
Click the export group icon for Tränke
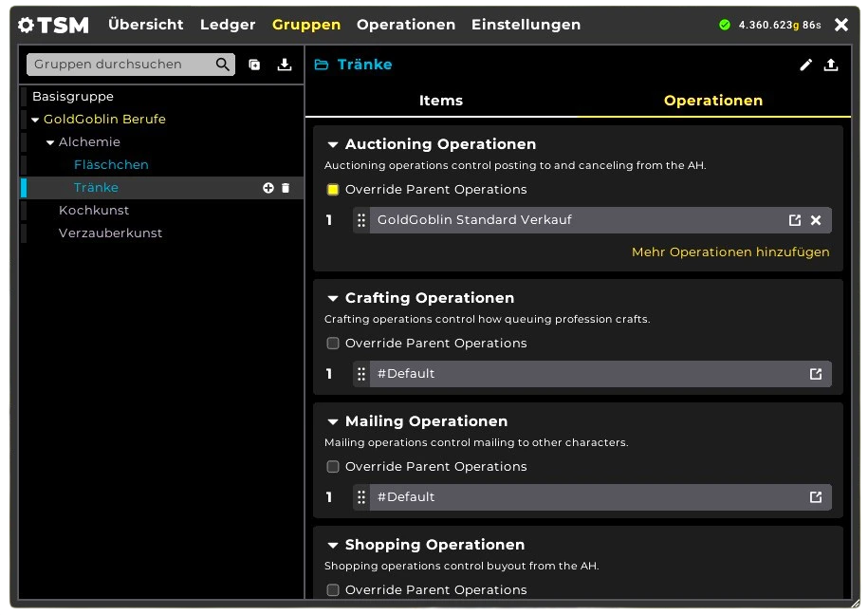tap(831, 65)
